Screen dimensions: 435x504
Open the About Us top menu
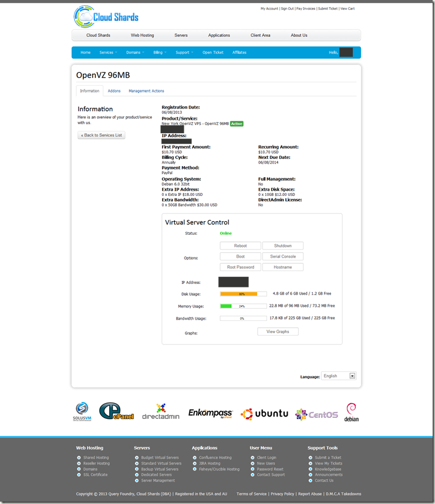(299, 35)
